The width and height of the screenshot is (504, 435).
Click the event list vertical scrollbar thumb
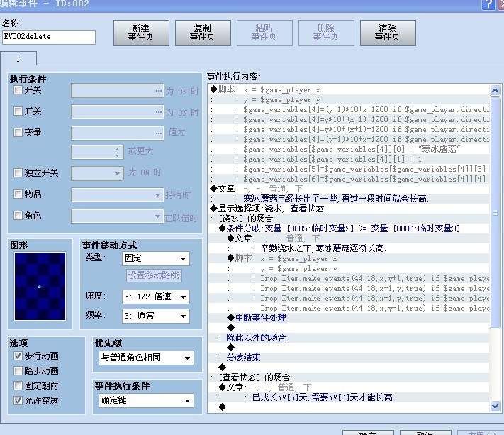tap(495, 212)
